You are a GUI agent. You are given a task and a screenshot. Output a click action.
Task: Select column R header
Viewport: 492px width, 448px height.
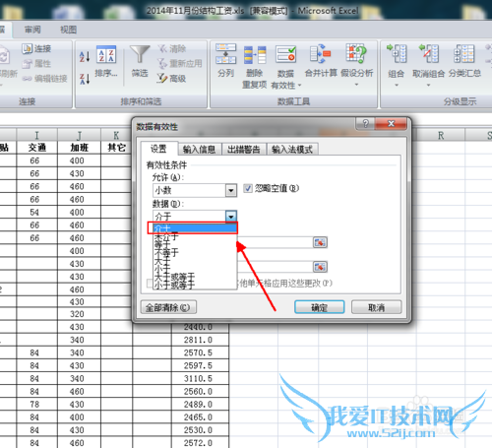tap(441, 135)
